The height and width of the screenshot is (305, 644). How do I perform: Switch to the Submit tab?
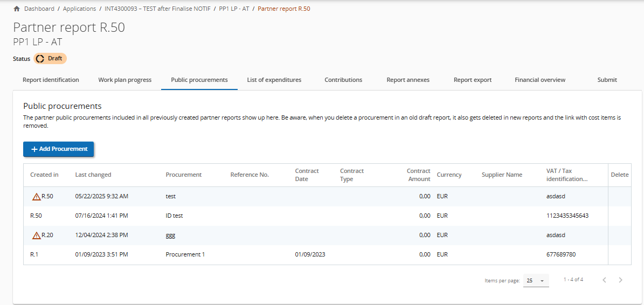point(607,80)
